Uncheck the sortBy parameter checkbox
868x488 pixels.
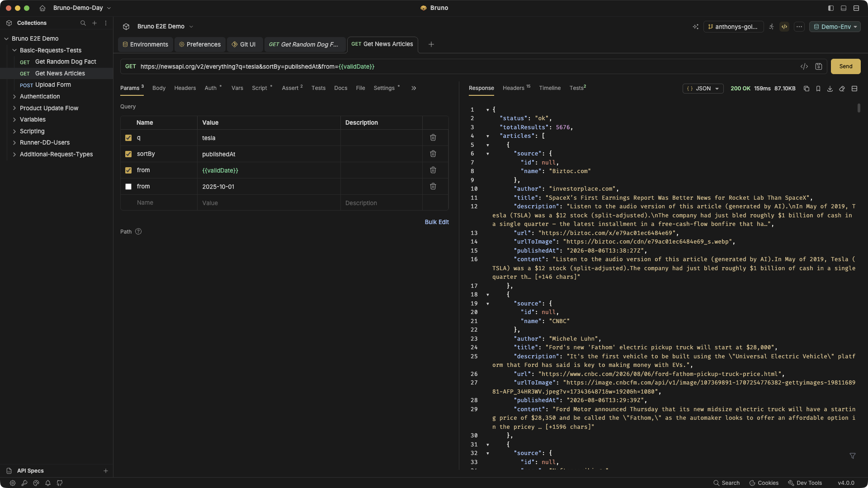click(128, 154)
